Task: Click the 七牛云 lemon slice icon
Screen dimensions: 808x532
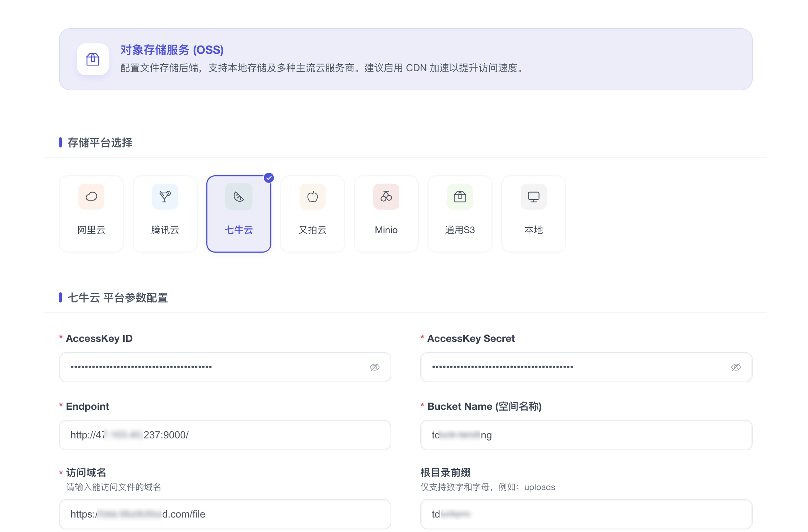Action: [x=239, y=197]
